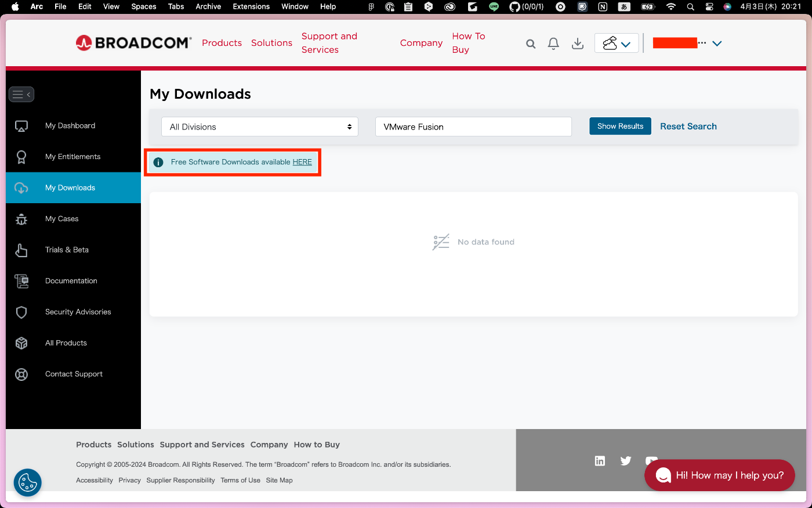
Task: Click the My Downloads cloud icon
Action: click(x=21, y=188)
